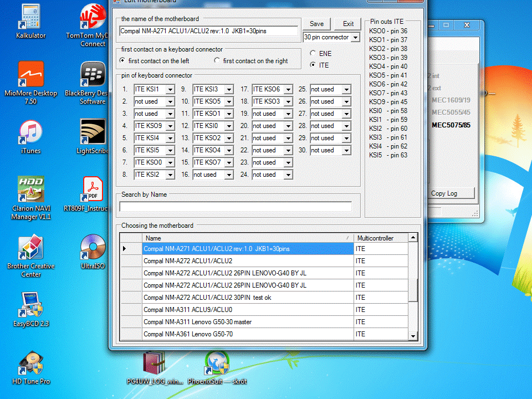The height and width of the screenshot is (399, 532).
Task: Select row Compal NM-A311 ACLU9/ACLU0
Action: (x=248, y=310)
